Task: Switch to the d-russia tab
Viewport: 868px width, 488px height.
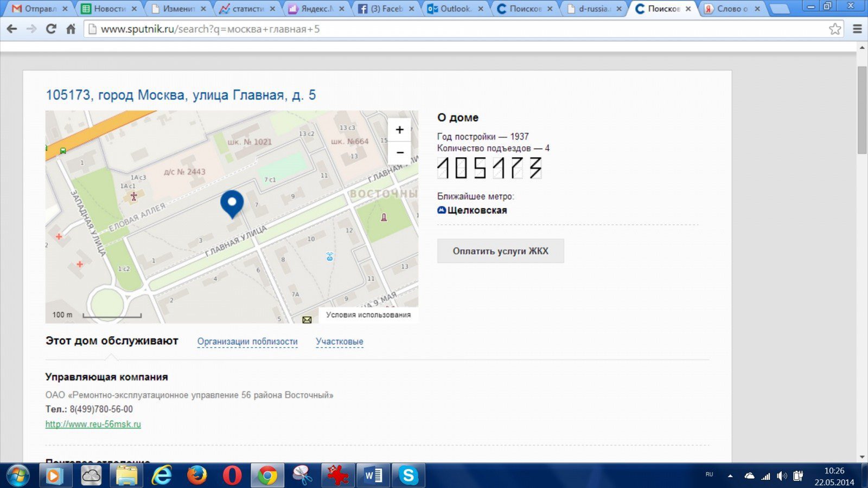Action: (593, 9)
